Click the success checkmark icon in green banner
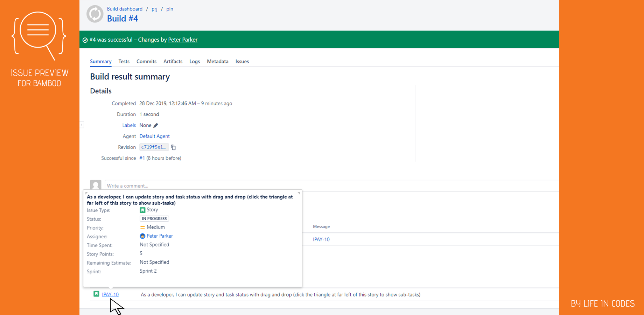The height and width of the screenshot is (315, 644). click(85, 40)
